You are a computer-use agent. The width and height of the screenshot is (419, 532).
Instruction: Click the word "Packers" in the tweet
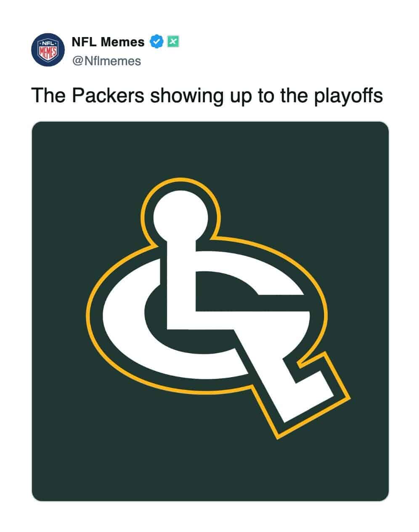click(108, 96)
